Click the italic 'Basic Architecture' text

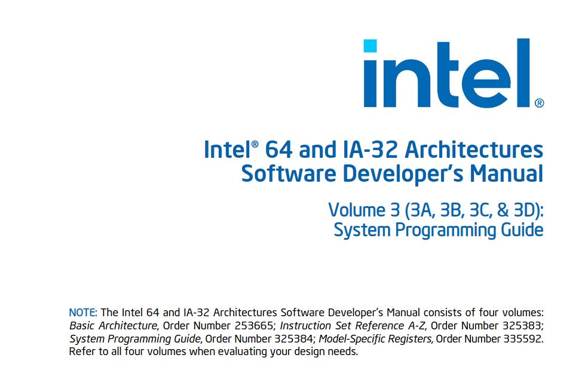pos(114,326)
